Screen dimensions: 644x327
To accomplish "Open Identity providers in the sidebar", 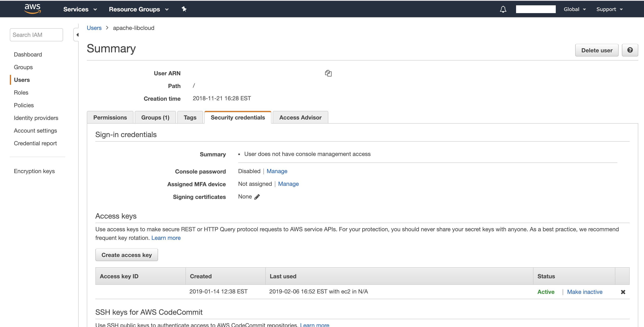I will [x=36, y=118].
